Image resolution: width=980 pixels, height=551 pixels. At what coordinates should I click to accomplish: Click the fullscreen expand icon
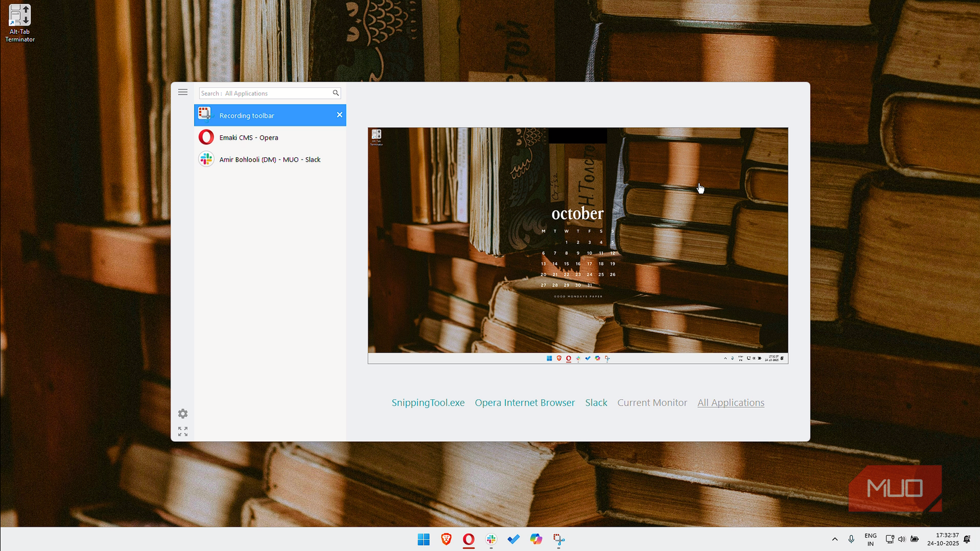tap(182, 431)
